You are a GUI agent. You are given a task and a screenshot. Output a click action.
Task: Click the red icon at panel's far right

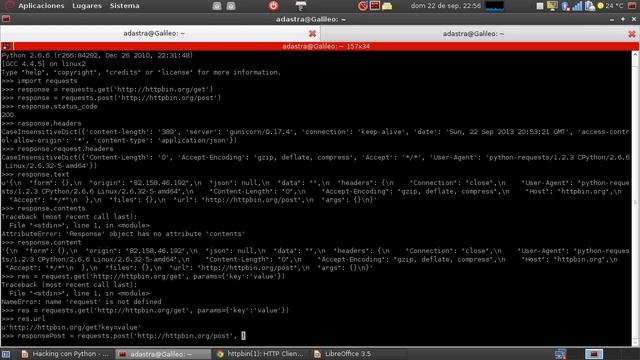(x=632, y=6)
